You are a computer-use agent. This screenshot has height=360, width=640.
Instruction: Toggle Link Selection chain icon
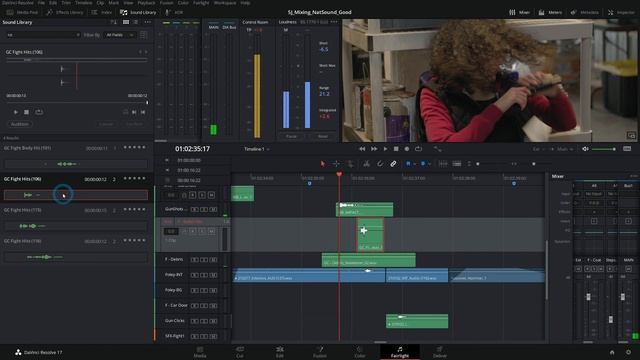pos(393,164)
